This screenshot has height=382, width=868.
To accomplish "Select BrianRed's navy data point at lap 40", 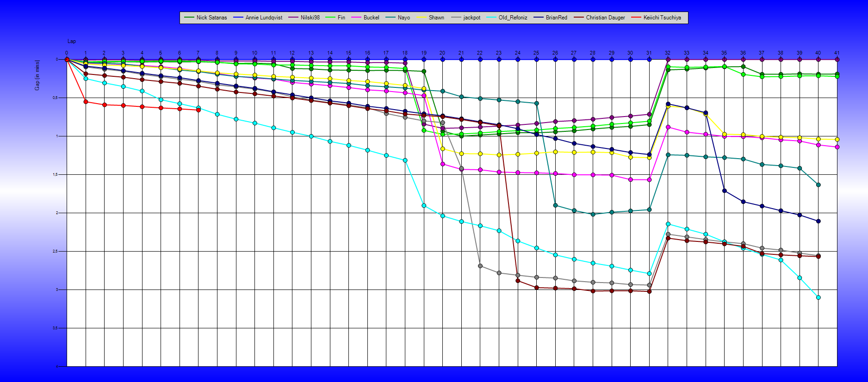I will point(818,221).
